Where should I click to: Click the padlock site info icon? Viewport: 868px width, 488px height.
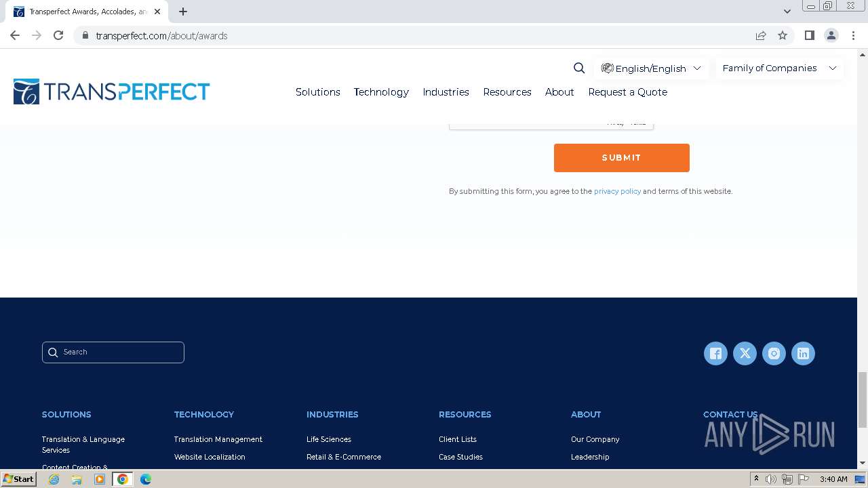tap(85, 35)
